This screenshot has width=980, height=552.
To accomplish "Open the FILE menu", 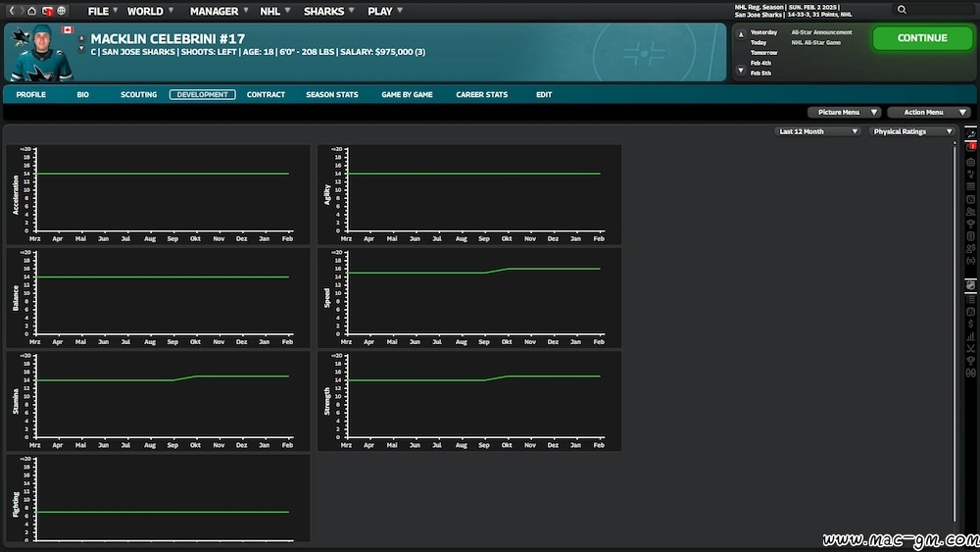I will tap(103, 11).
